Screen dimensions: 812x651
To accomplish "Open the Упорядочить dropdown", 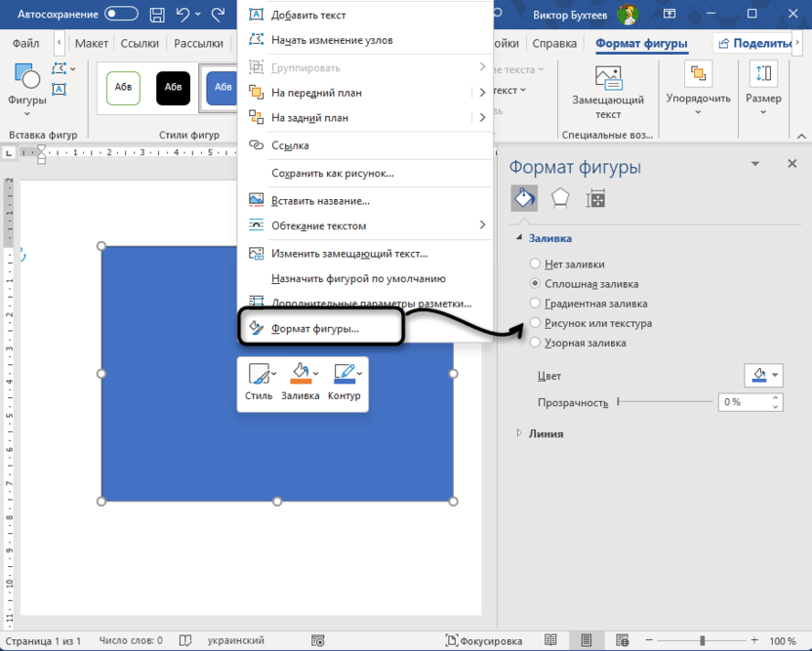I will (x=698, y=88).
